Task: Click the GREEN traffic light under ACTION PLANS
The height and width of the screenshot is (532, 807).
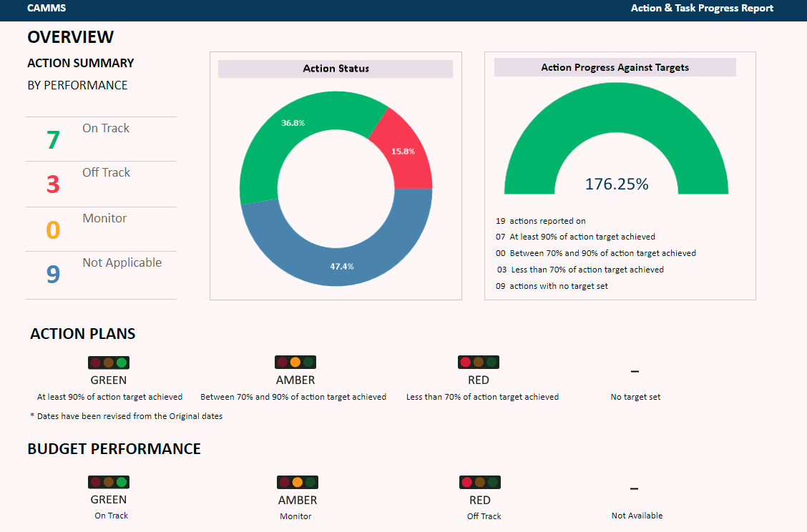Action: [108, 363]
